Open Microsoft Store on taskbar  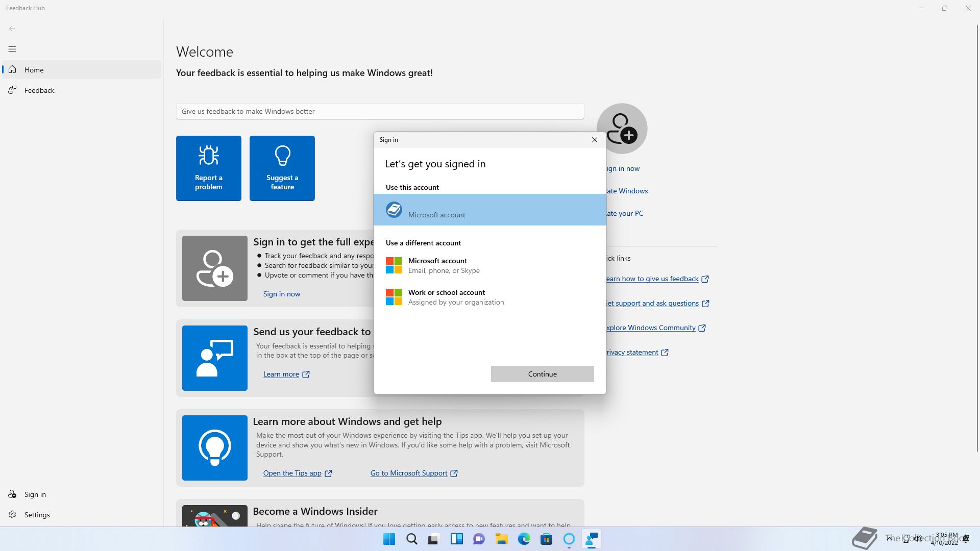click(546, 539)
